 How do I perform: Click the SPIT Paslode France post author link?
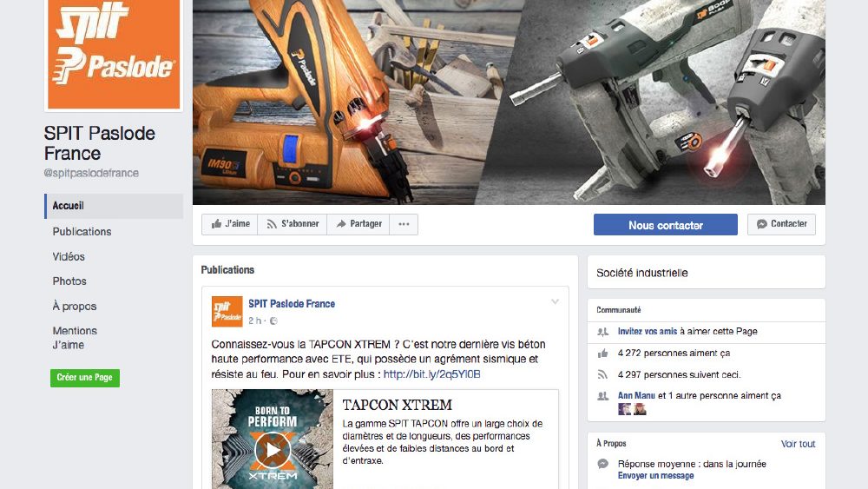[x=291, y=303]
